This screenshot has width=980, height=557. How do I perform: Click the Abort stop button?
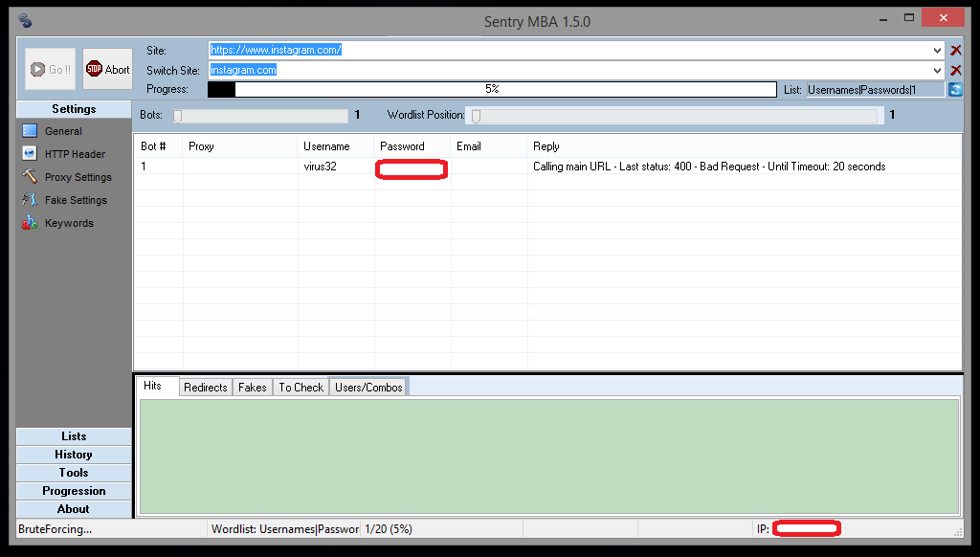[x=107, y=70]
